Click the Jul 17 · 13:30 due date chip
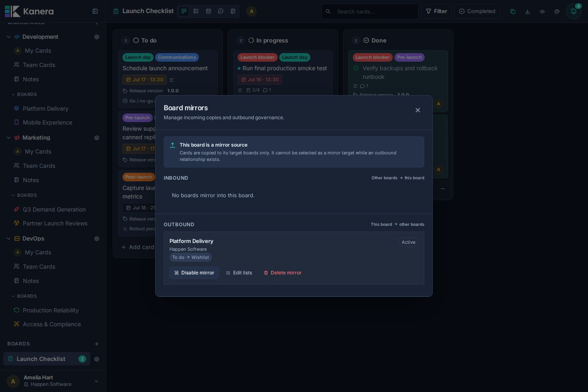Image resolution: width=588 pixels, height=392 pixels. (145, 80)
